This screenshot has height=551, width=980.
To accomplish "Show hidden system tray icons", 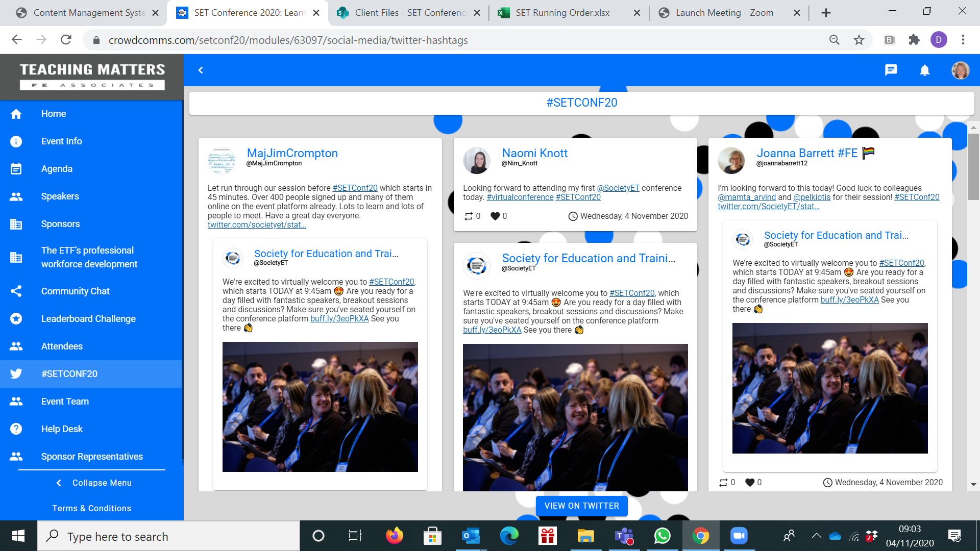I will [816, 536].
